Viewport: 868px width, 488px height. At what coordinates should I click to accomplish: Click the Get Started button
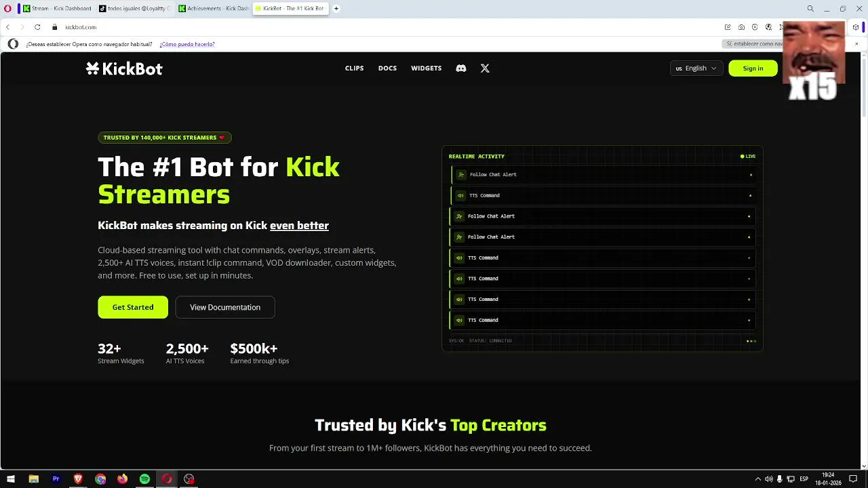pos(133,307)
